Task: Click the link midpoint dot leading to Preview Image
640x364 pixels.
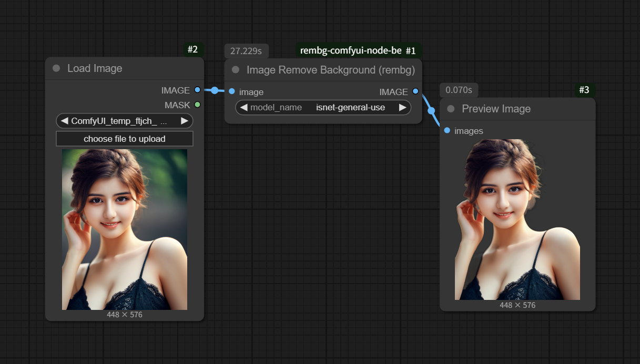Action: (x=431, y=111)
